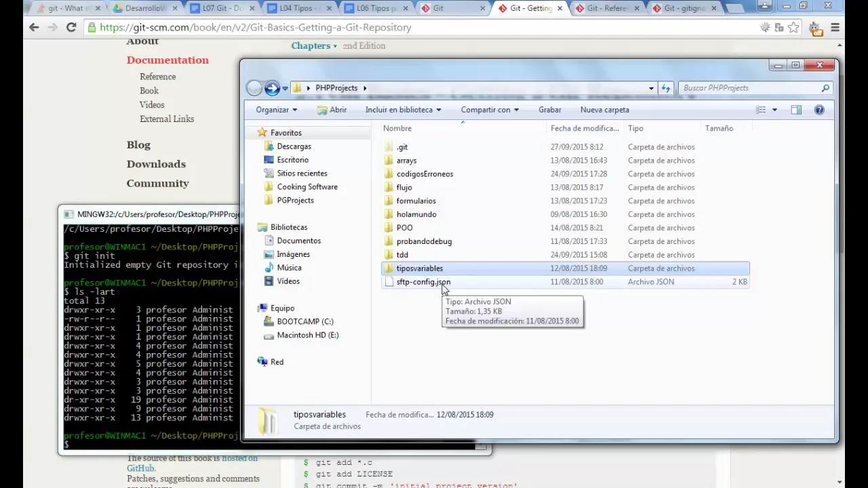This screenshot has width=868, height=488.
Task: Select the probandodebug folder
Action: click(424, 241)
